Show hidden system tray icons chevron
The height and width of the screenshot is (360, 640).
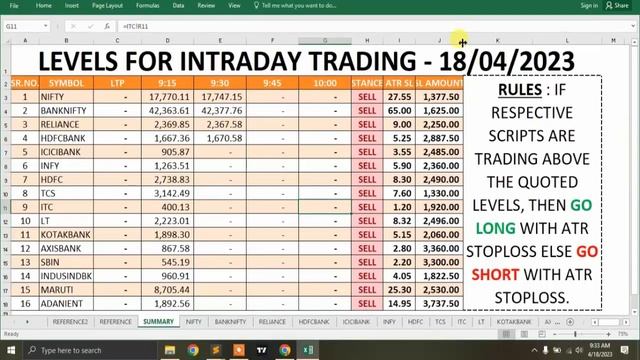(534, 350)
